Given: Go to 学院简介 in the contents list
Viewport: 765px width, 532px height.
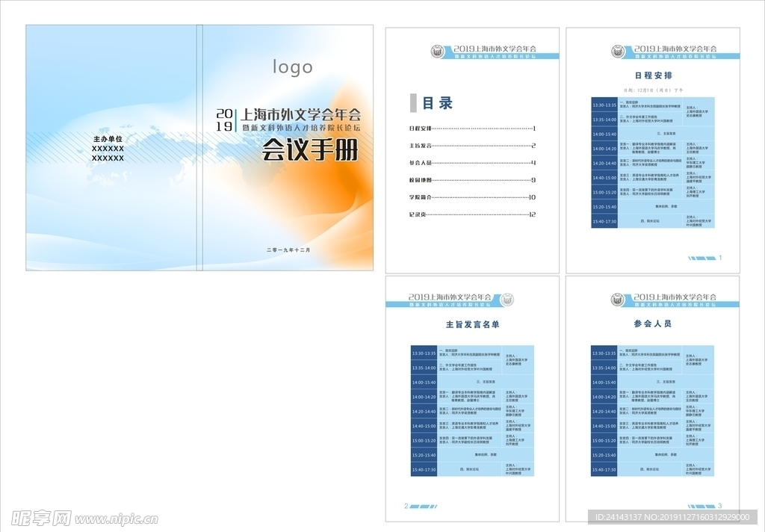Looking at the screenshot, I should [x=421, y=197].
